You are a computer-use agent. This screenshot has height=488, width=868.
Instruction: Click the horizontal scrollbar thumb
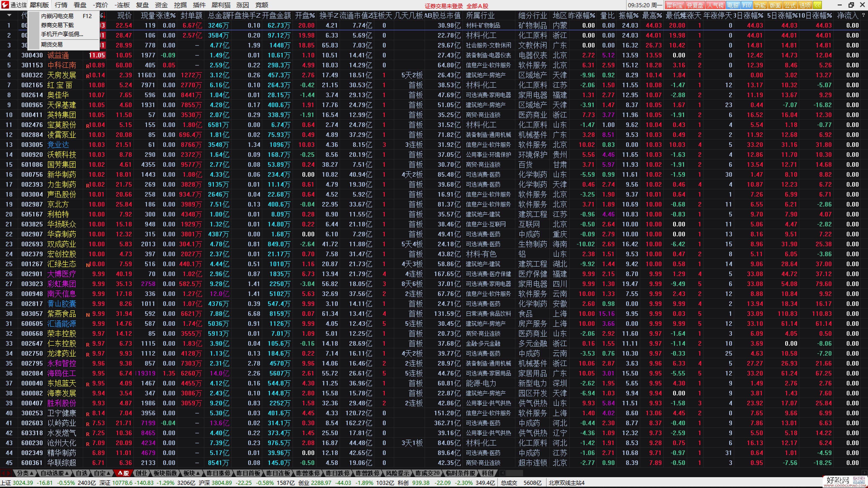[514, 473]
